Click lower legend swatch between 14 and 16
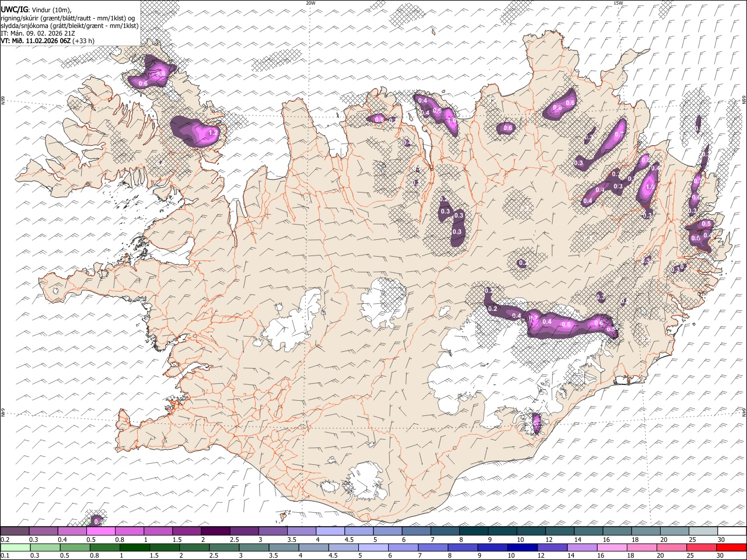Screen dimensions: 747x560 click(582, 548)
